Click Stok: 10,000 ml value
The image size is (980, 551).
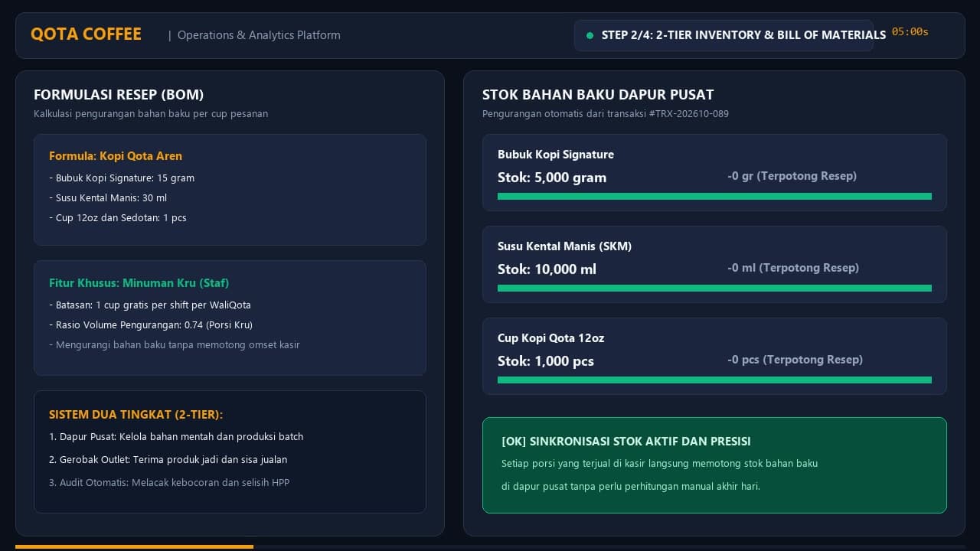547,269
